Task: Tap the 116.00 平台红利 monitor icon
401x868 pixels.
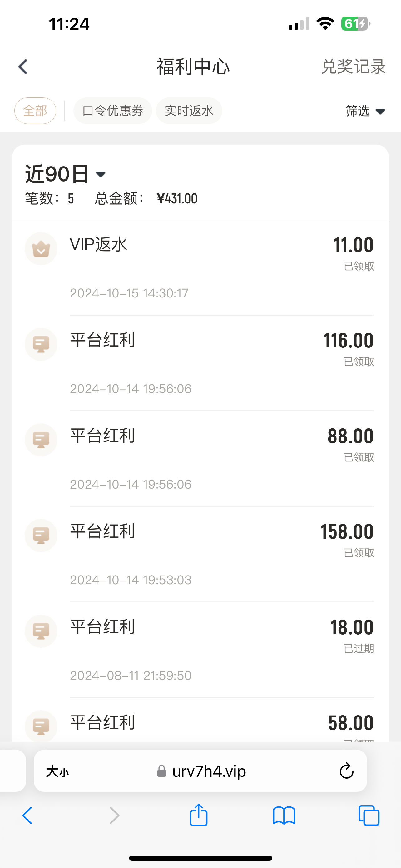Action: click(x=41, y=344)
